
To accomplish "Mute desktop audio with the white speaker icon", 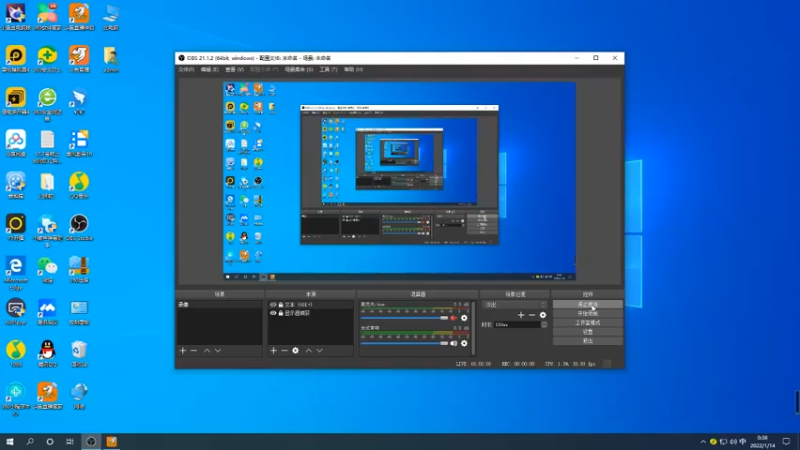I will 453,343.
